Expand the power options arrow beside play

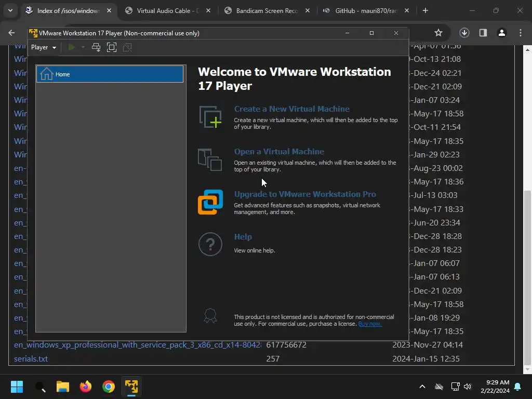click(x=83, y=47)
